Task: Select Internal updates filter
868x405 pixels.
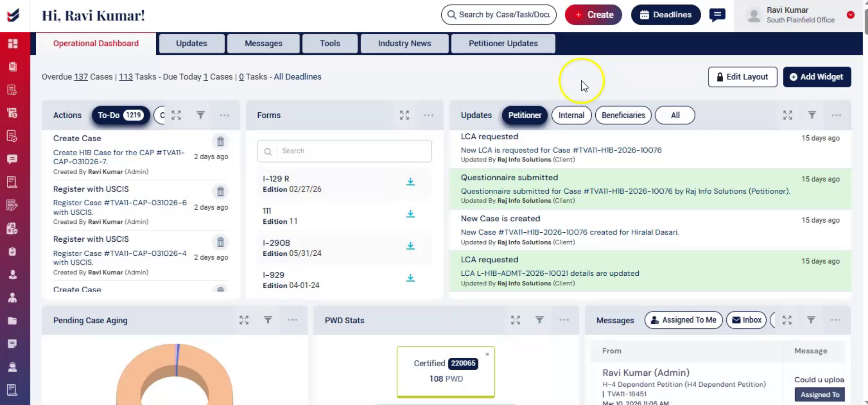Action: coord(571,115)
